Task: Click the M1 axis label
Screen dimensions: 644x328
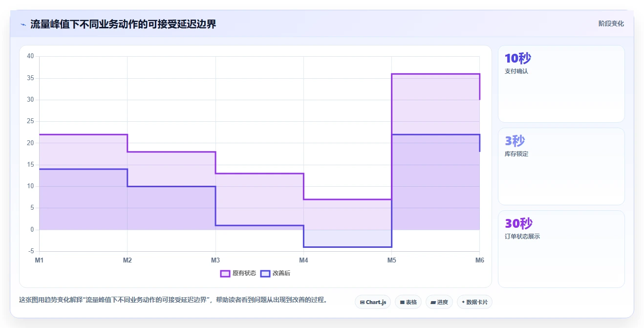Action: coord(39,260)
